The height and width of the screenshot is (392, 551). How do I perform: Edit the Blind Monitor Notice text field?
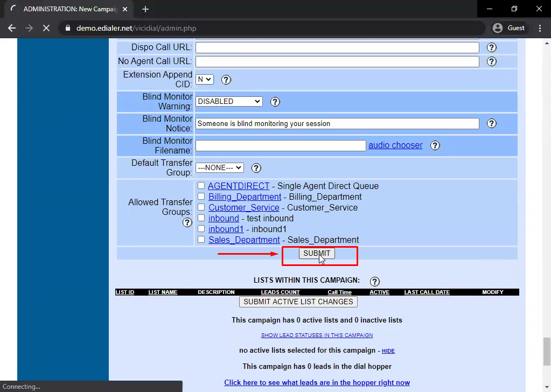click(x=337, y=123)
